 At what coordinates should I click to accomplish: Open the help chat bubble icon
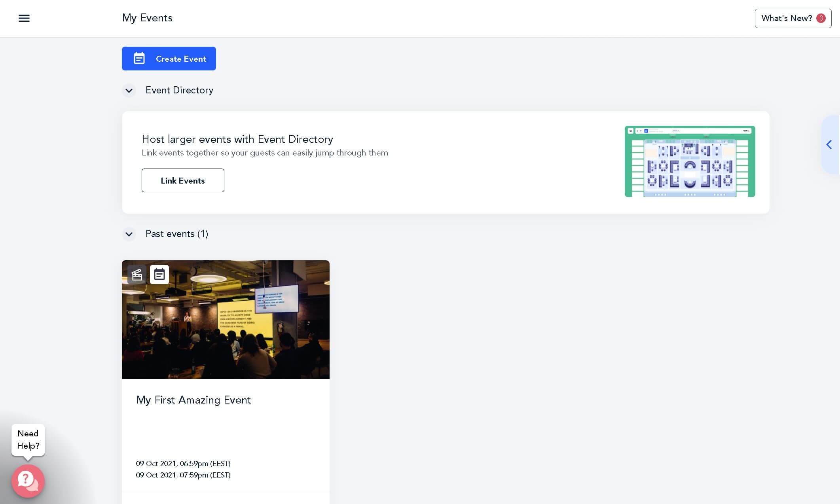click(x=28, y=481)
